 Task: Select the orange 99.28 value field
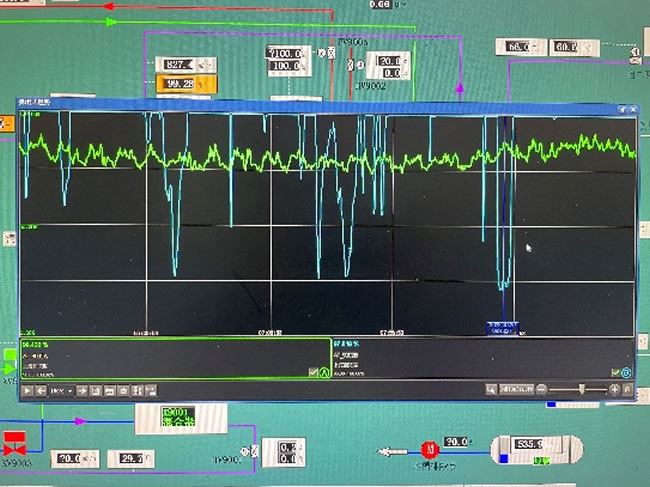[180, 83]
